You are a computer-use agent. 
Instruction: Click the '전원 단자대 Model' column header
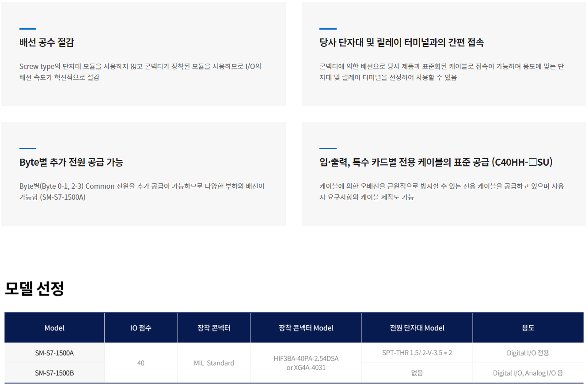[x=417, y=328]
